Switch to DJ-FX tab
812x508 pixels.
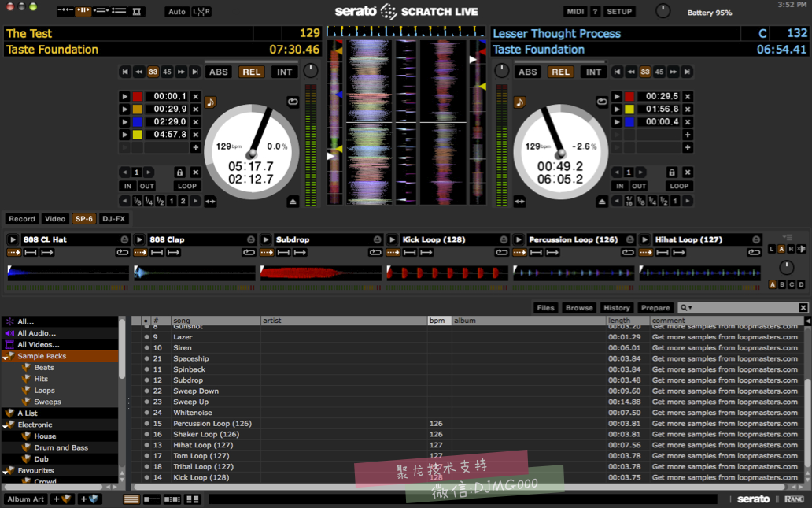coord(113,219)
